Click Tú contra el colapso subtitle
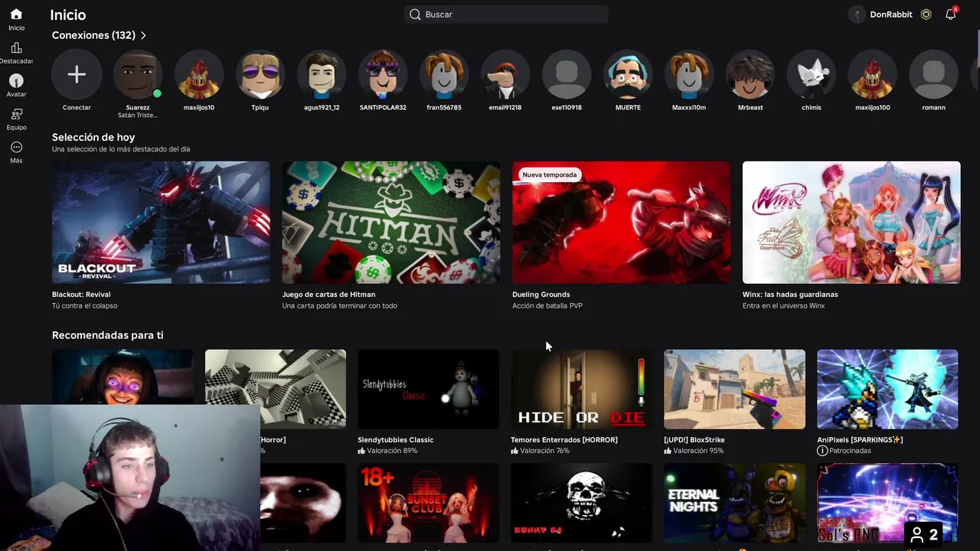This screenshot has width=980, height=551. 84,306
